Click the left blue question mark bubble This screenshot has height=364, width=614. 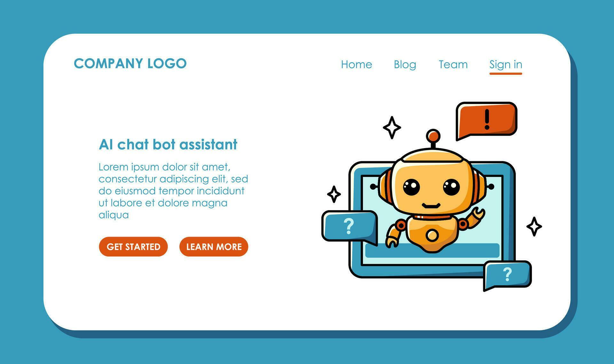[350, 227]
